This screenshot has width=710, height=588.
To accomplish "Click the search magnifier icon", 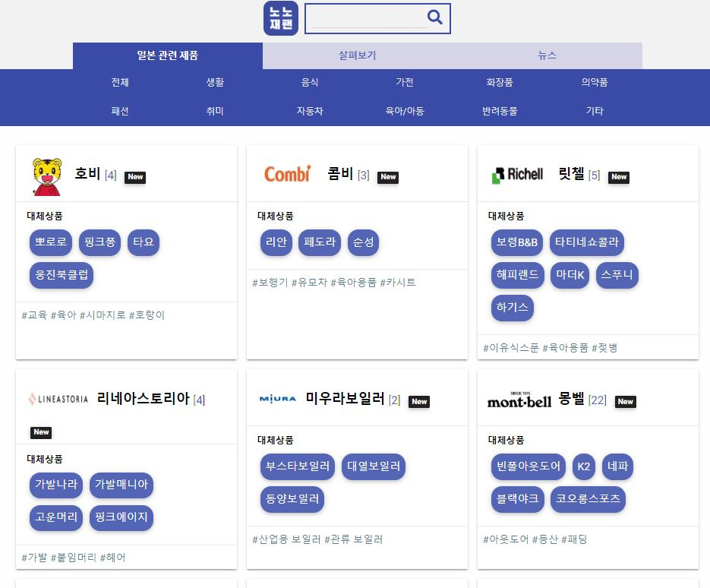I will (x=434, y=17).
